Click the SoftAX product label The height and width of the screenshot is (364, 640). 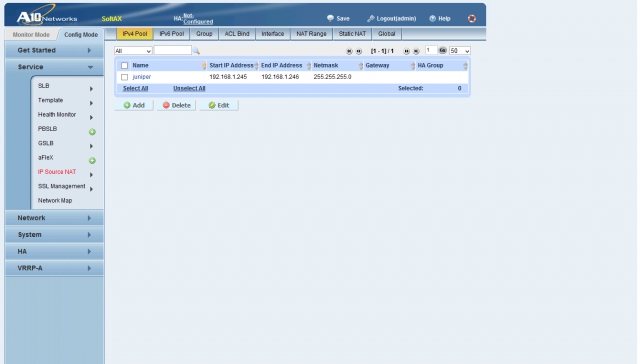tap(111, 19)
